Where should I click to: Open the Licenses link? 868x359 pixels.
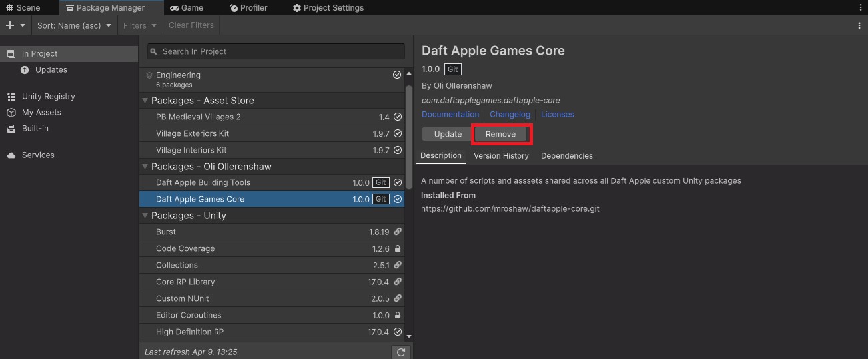(x=558, y=114)
